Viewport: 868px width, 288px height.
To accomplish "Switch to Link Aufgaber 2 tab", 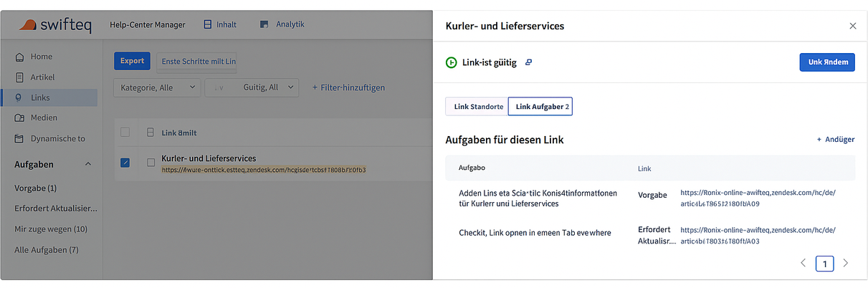I will coord(540,106).
